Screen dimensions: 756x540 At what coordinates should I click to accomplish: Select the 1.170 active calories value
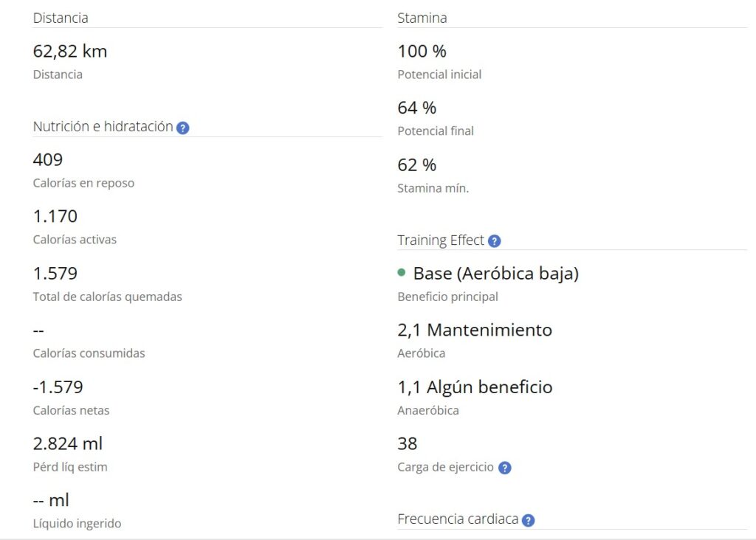coord(55,216)
